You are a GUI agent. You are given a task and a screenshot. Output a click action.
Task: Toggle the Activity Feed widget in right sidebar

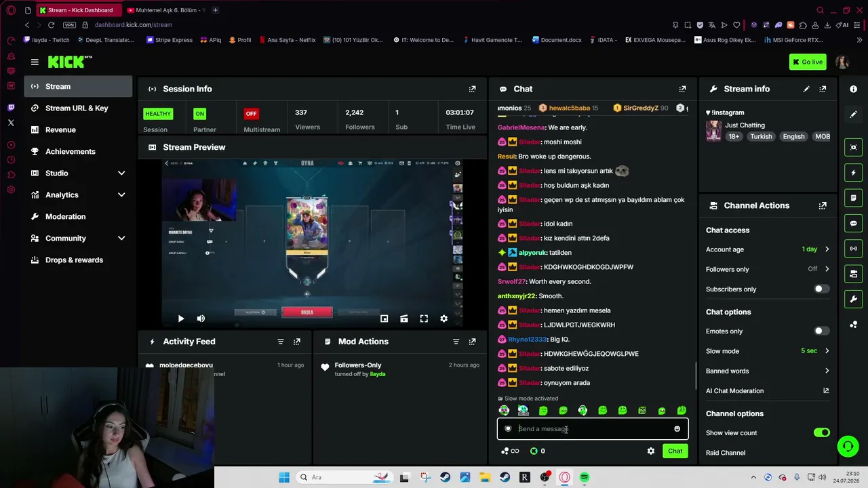click(x=853, y=173)
